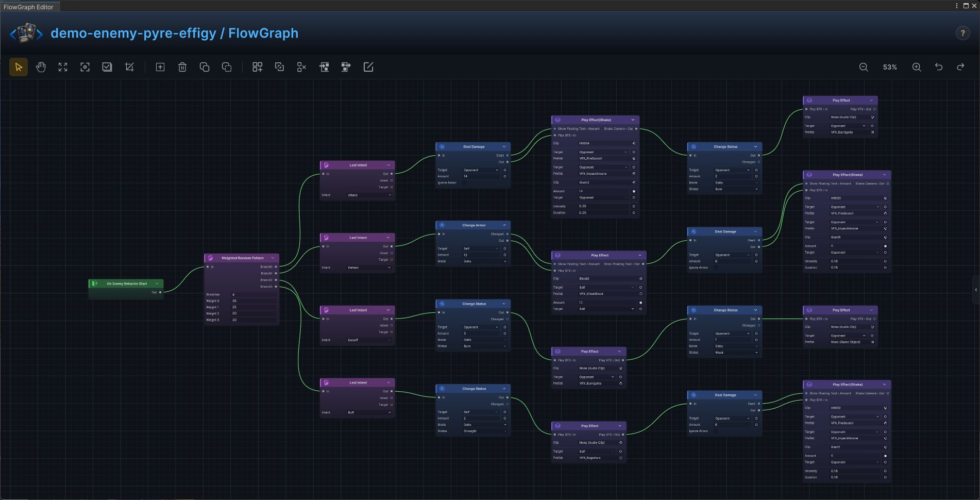Collapse the Change Armor node chevron
The height and width of the screenshot is (500, 980).
point(504,225)
